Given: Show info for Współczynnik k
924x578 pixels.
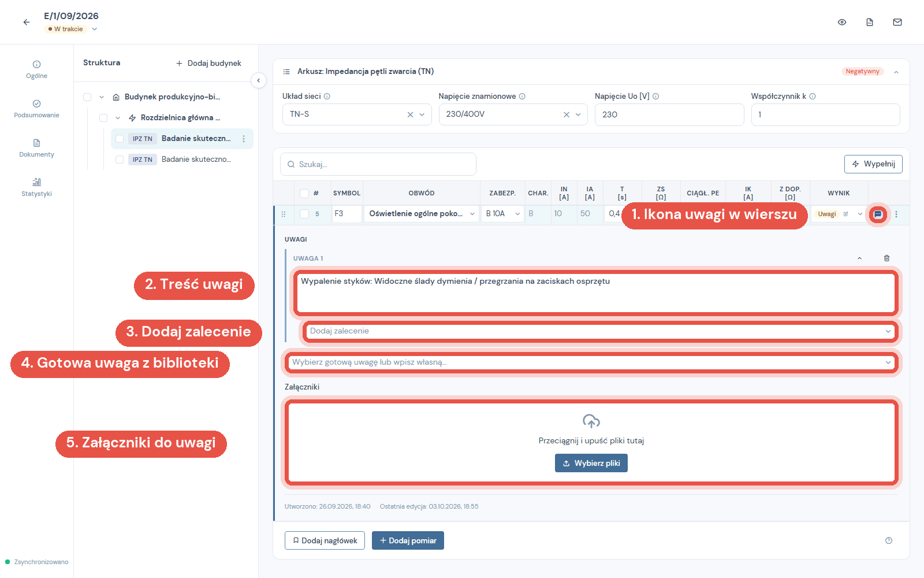Looking at the screenshot, I should point(813,97).
